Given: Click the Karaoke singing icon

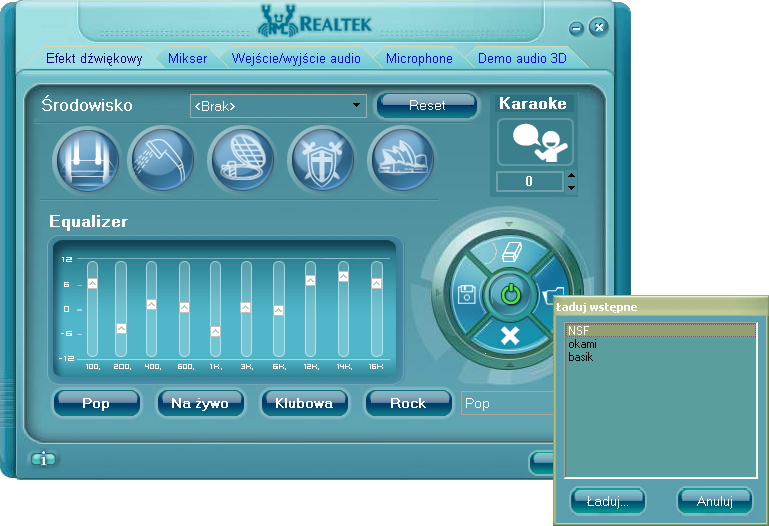Looking at the screenshot, I should point(536,142).
